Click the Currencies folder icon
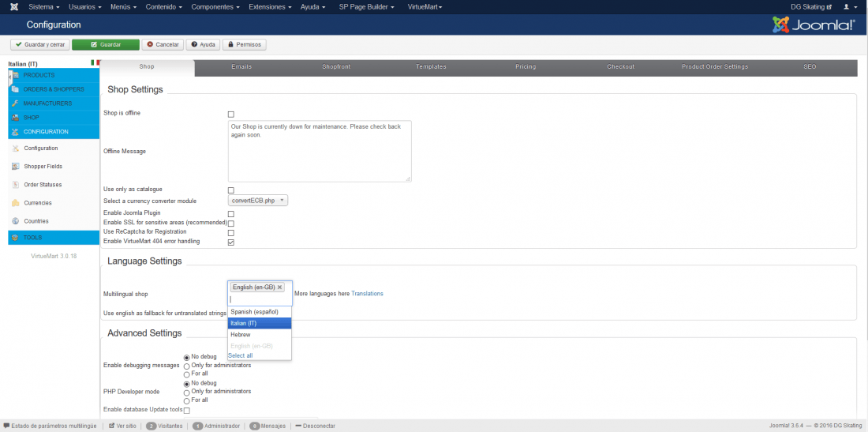The height and width of the screenshot is (432, 868). (16, 203)
